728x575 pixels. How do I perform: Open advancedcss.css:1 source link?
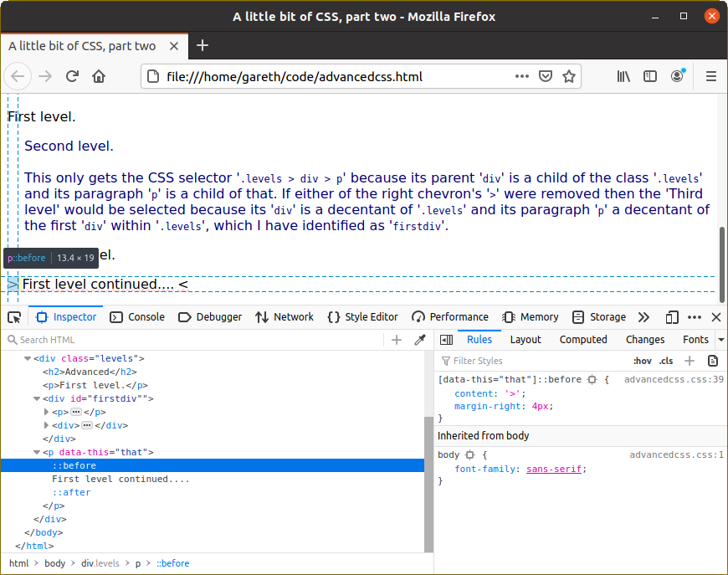point(676,454)
